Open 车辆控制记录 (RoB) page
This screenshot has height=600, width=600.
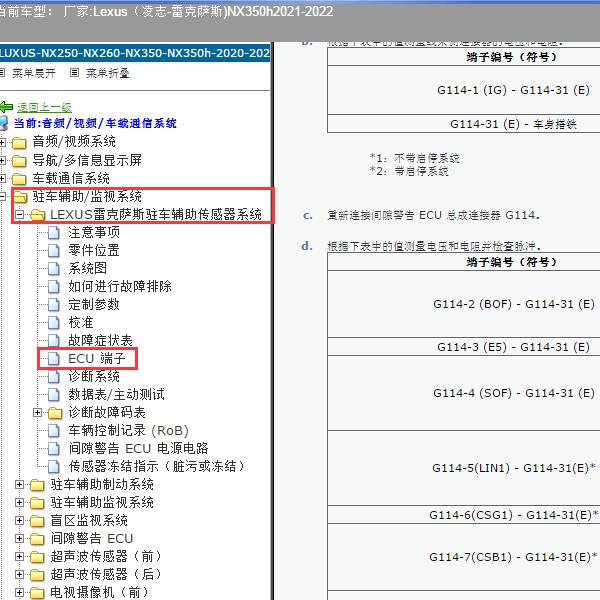pos(128,430)
